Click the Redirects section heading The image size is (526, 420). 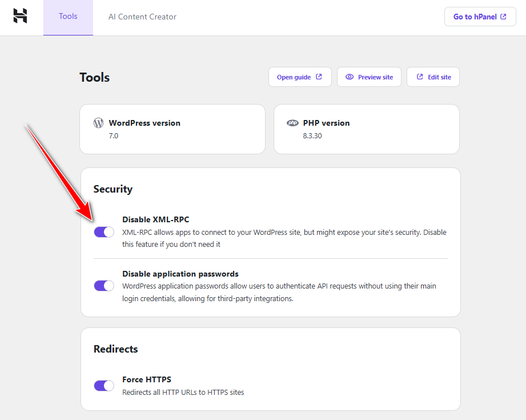pos(116,349)
